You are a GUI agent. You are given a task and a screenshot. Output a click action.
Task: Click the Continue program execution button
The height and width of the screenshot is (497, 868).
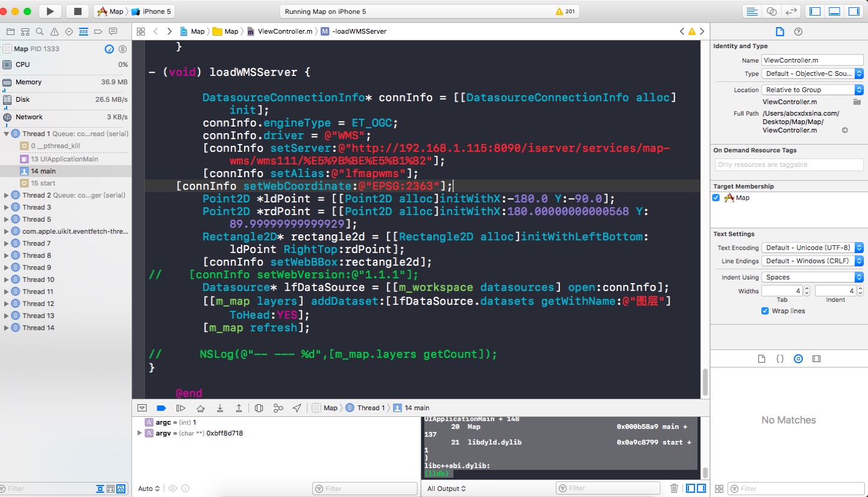point(180,408)
